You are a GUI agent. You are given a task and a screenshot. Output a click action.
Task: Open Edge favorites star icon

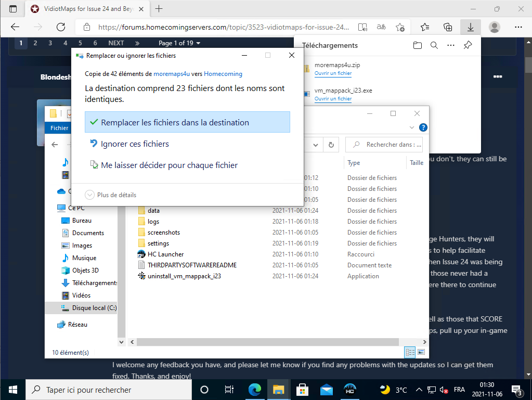coord(425,27)
